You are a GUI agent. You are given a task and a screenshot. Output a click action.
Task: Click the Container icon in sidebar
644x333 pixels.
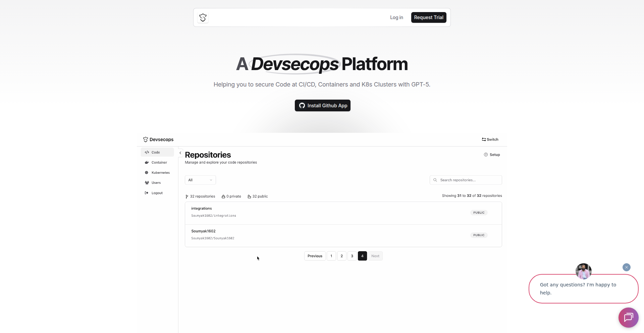pos(147,162)
